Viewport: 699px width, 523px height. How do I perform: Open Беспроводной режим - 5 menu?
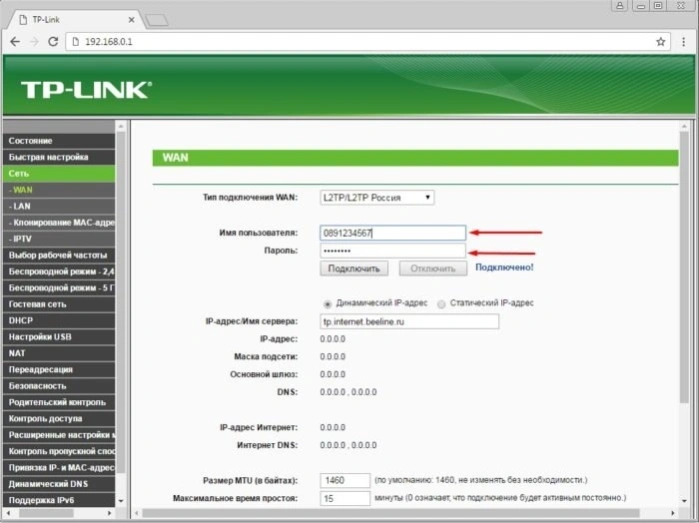coord(59,288)
